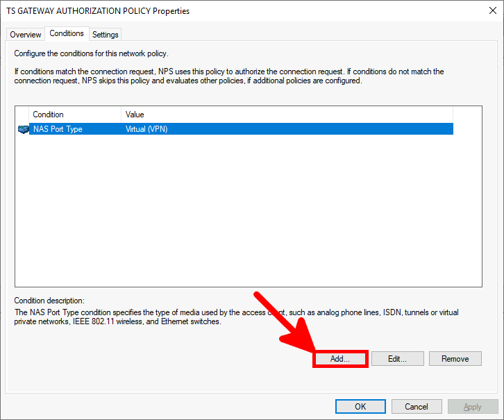
Task: Remove the selected condition
Action: [455, 359]
